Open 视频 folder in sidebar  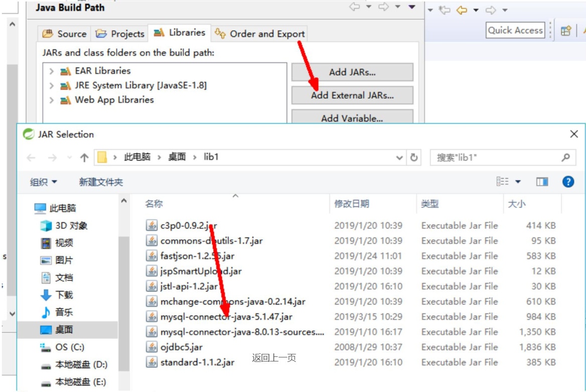(x=56, y=243)
